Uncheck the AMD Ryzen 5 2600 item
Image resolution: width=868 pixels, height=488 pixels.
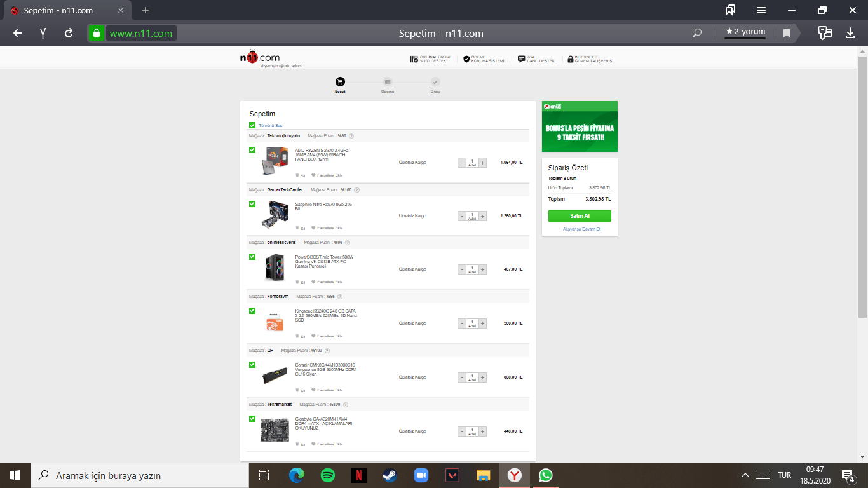pos(252,150)
